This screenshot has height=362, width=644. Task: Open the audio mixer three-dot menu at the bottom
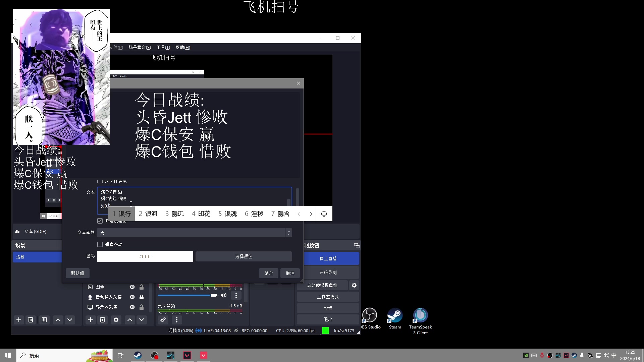click(177, 320)
